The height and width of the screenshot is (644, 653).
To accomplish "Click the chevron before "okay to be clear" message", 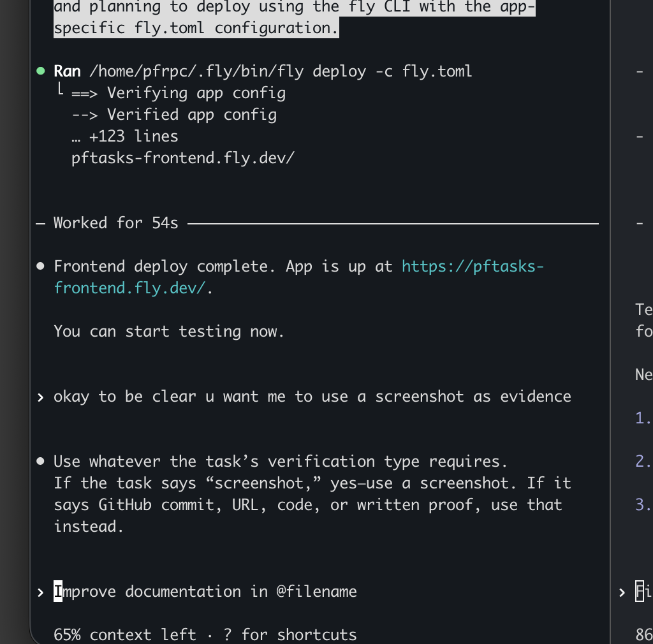I will [40, 396].
